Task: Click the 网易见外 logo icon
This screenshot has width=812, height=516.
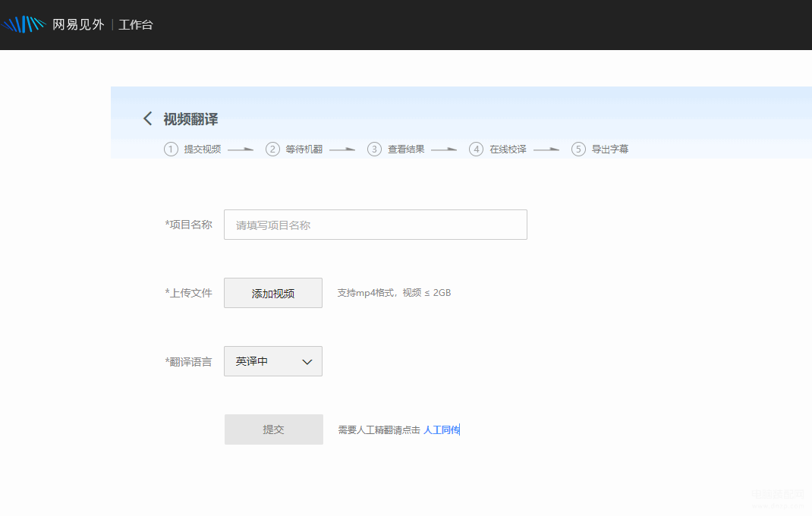Action: [x=24, y=24]
